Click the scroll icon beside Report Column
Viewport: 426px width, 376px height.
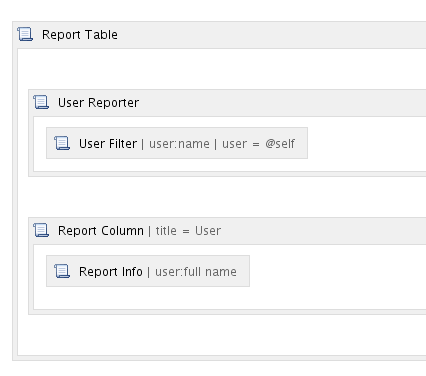(41, 230)
